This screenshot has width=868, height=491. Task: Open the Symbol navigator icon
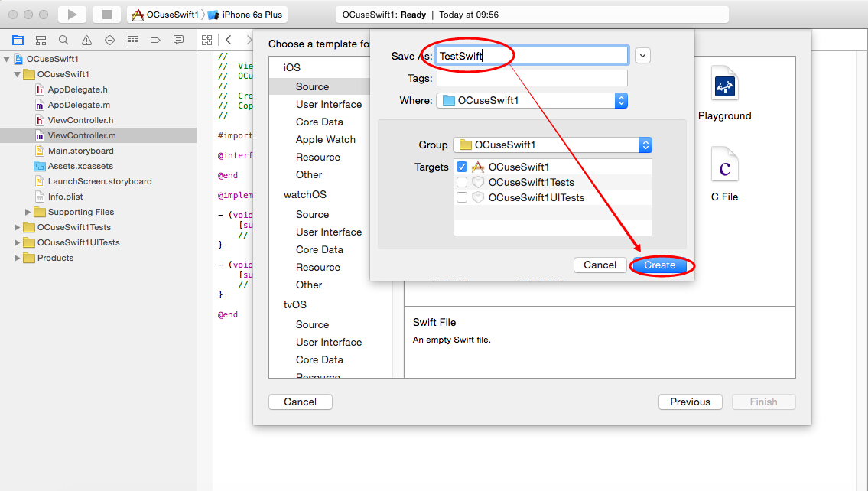pos(41,40)
